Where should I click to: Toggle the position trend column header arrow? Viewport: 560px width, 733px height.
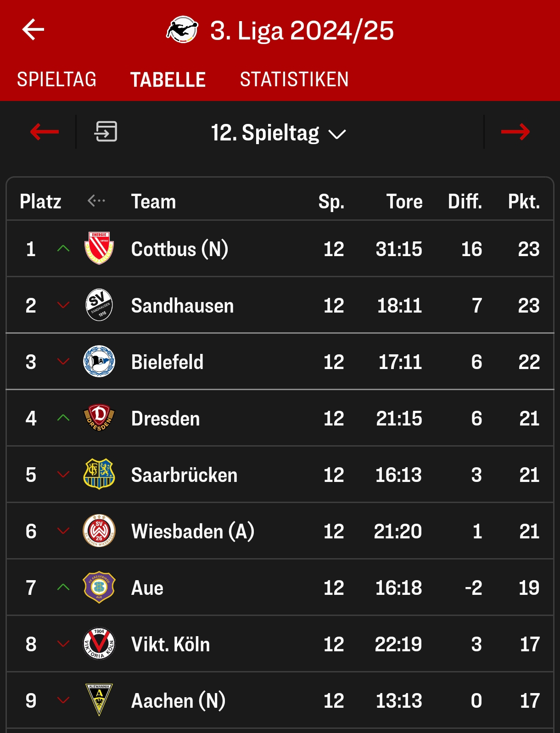[96, 201]
